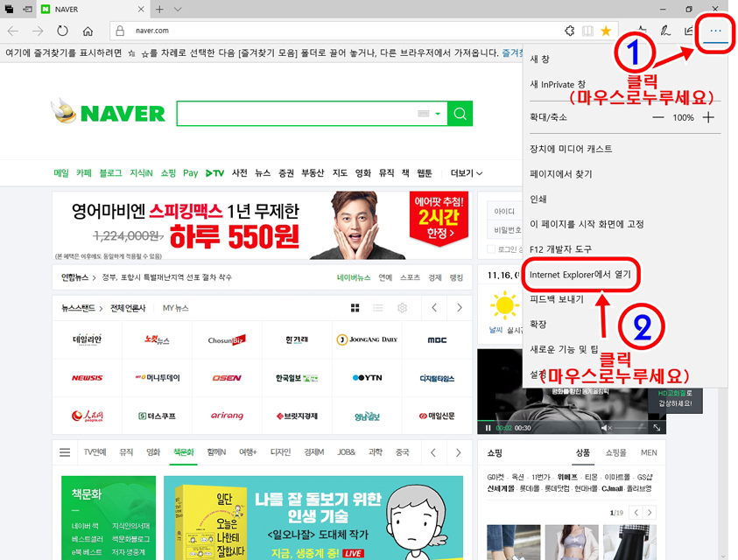The height and width of the screenshot is (560, 738).
Task: Expand the 더보기 menu
Action: pos(467,173)
